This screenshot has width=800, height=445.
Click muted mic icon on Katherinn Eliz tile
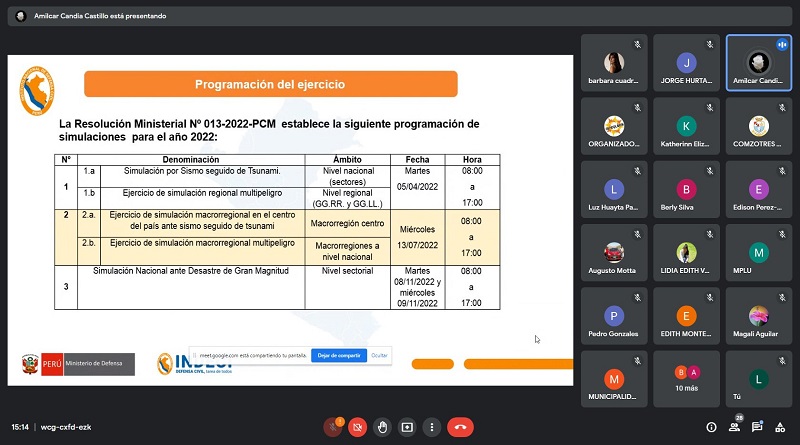(710, 108)
